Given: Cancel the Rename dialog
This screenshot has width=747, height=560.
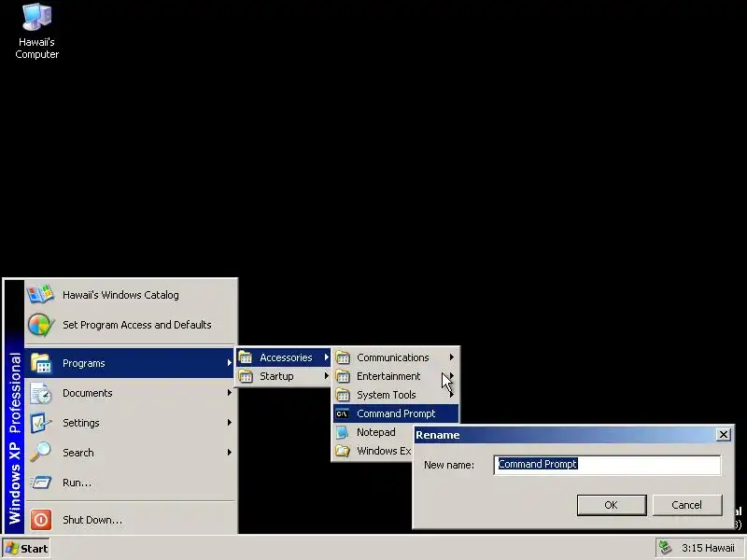Looking at the screenshot, I should tap(687, 505).
